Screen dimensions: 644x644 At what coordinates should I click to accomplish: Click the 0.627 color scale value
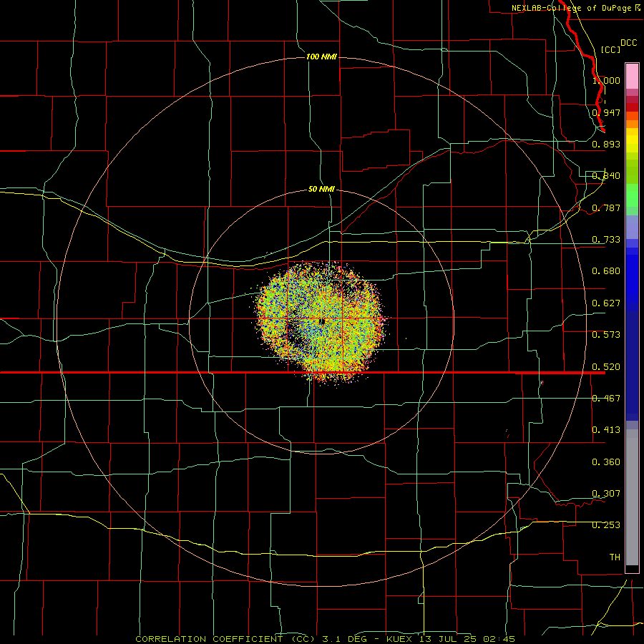[606, 303]
